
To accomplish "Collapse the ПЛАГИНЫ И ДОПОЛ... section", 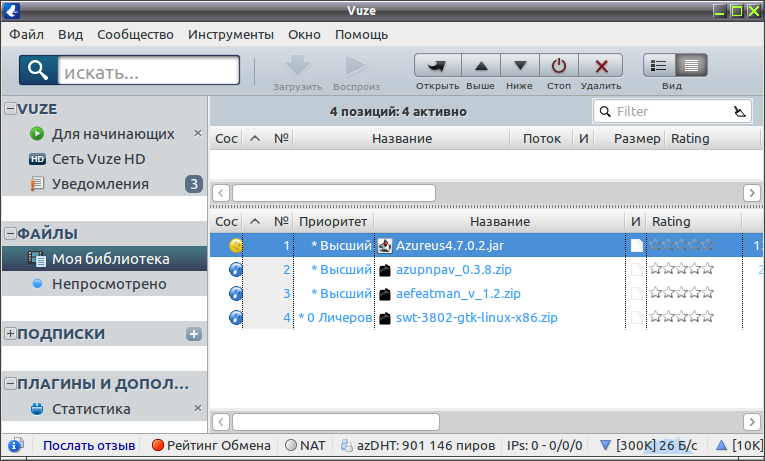I will coord(10,383).
